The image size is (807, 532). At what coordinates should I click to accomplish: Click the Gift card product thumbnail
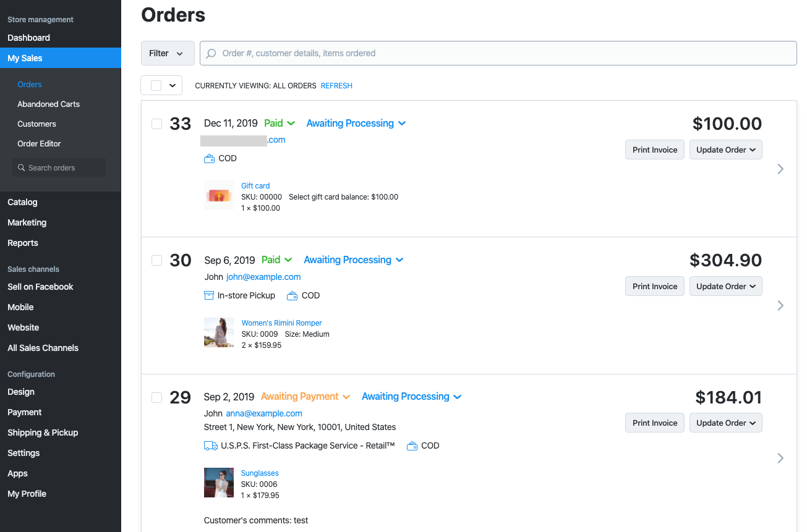pos(219,195)
